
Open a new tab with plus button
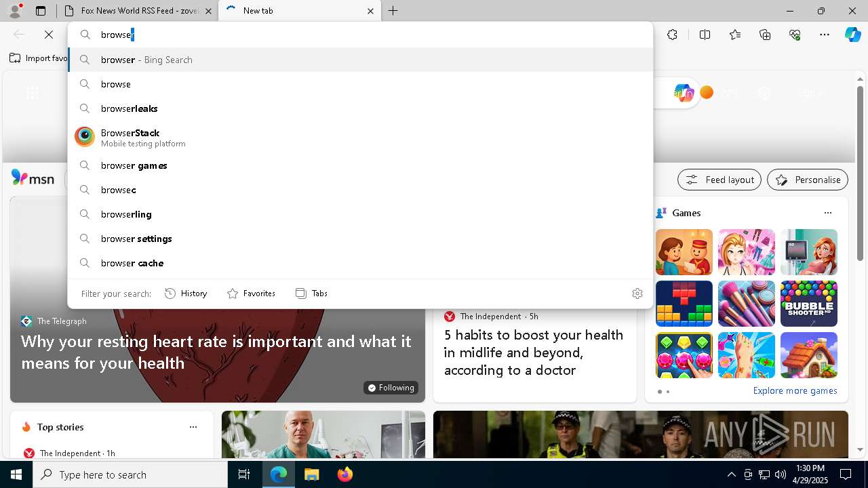[393, 11]
